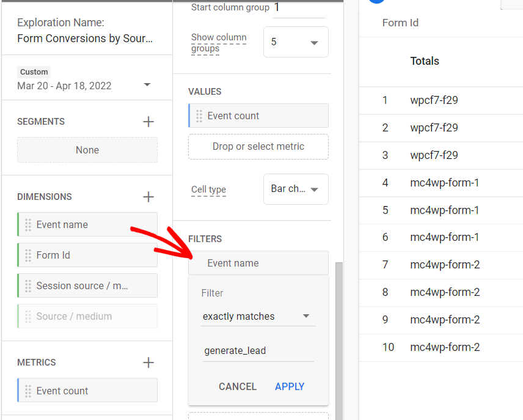
Task: Open the Cell type Bar chart dropdown
Action: pyautogui.click(x=296, y=189)
